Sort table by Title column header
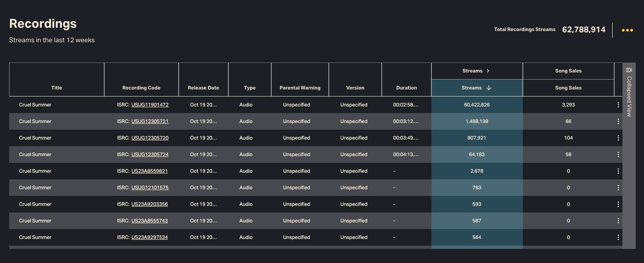The image size is (644, 263). point(57,88)
